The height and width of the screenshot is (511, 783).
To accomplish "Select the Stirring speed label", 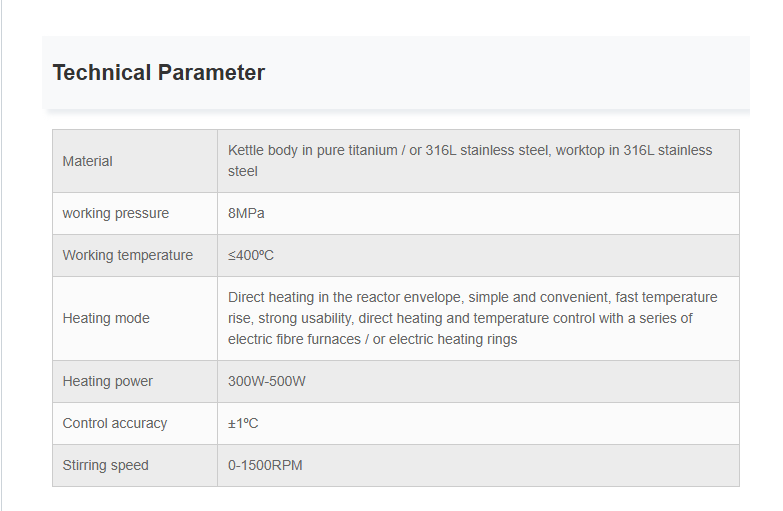I will coord(105,465).
